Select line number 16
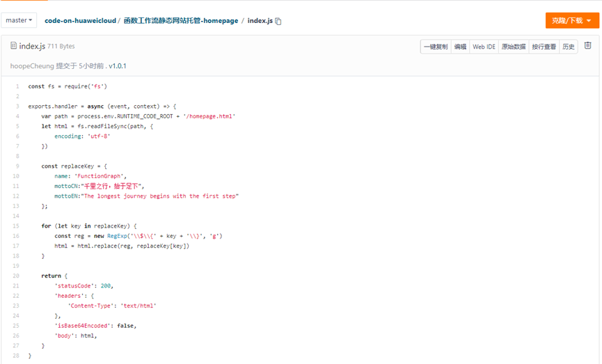The height and width of the screenshot is (364, 602). (x=16, y=236)
